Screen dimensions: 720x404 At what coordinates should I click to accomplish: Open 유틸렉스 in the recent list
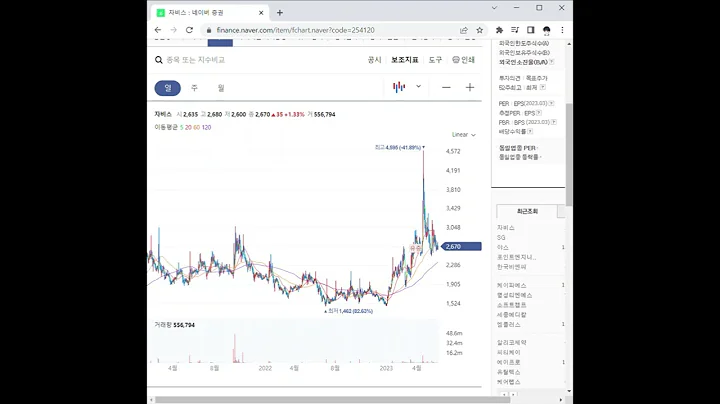point(508,372)
